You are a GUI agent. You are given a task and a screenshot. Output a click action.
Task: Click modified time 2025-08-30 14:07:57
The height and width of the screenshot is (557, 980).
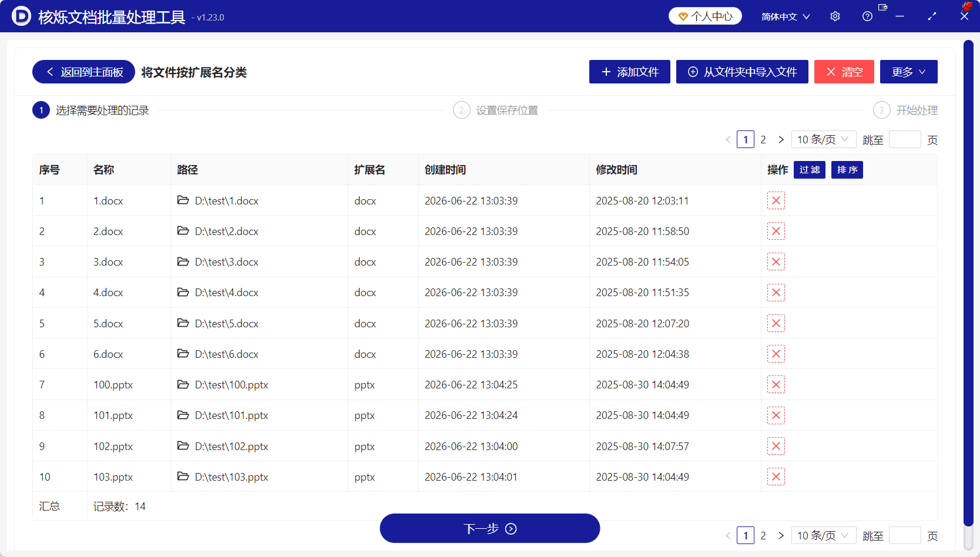[x=643, y=447]
